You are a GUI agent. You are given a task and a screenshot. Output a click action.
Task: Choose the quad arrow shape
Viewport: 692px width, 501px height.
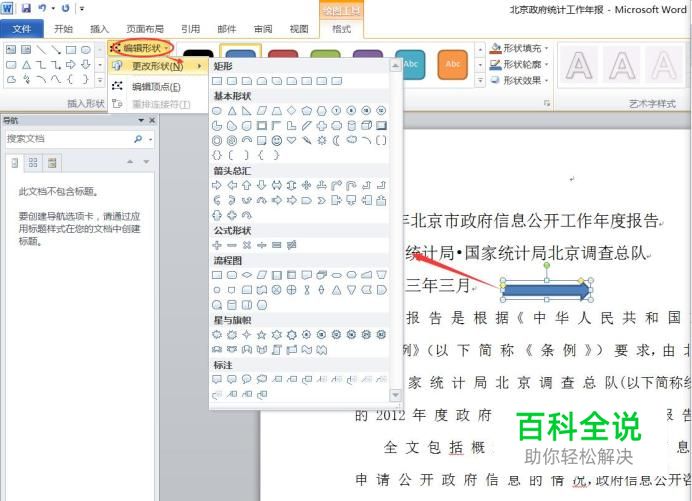pyautogui.click(x=307, y=185)
